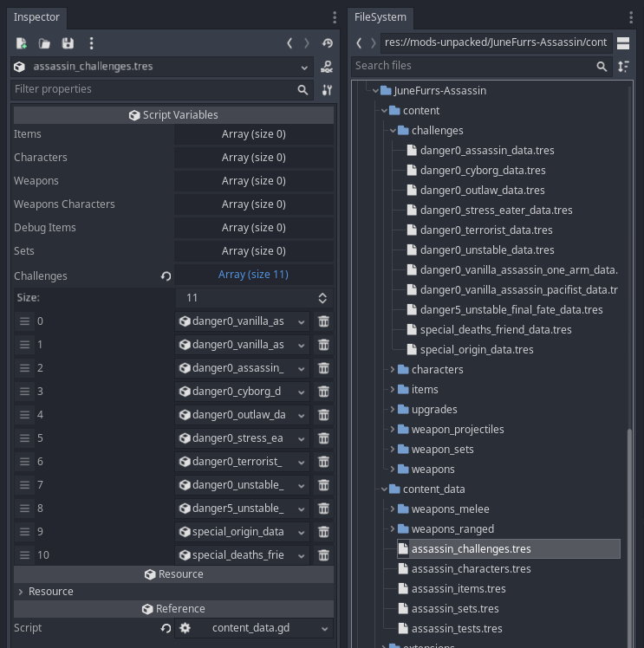Go back to previous FileSystem folder
This screenshot has width=644, height=648.
pos(359,43)
